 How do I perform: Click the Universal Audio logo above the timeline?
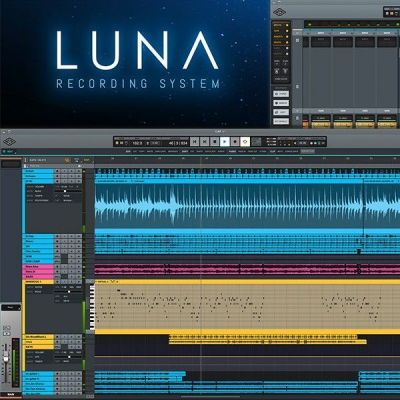9,142
